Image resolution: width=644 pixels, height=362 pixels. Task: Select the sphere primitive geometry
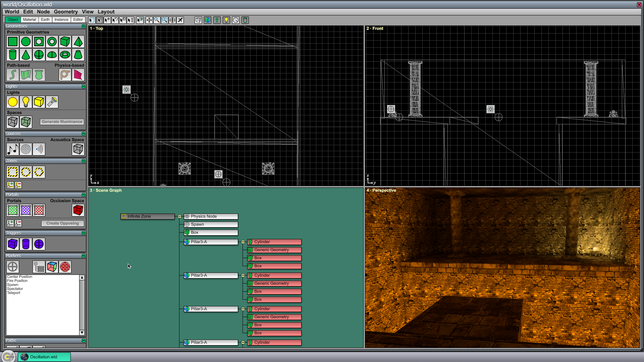(39, 55)
